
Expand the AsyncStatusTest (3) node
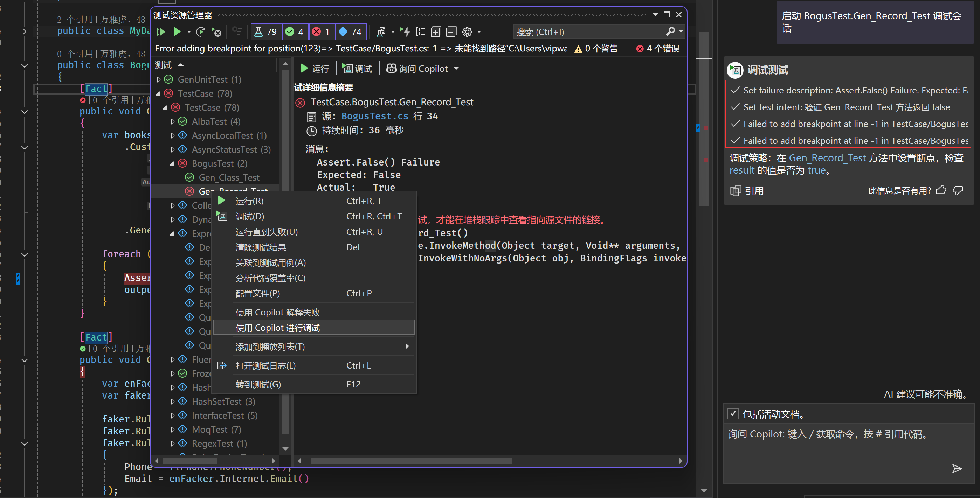172,150
